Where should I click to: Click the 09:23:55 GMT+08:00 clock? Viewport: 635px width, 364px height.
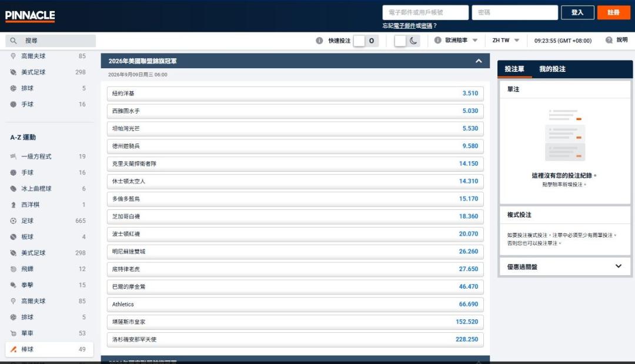coord(563,41)
